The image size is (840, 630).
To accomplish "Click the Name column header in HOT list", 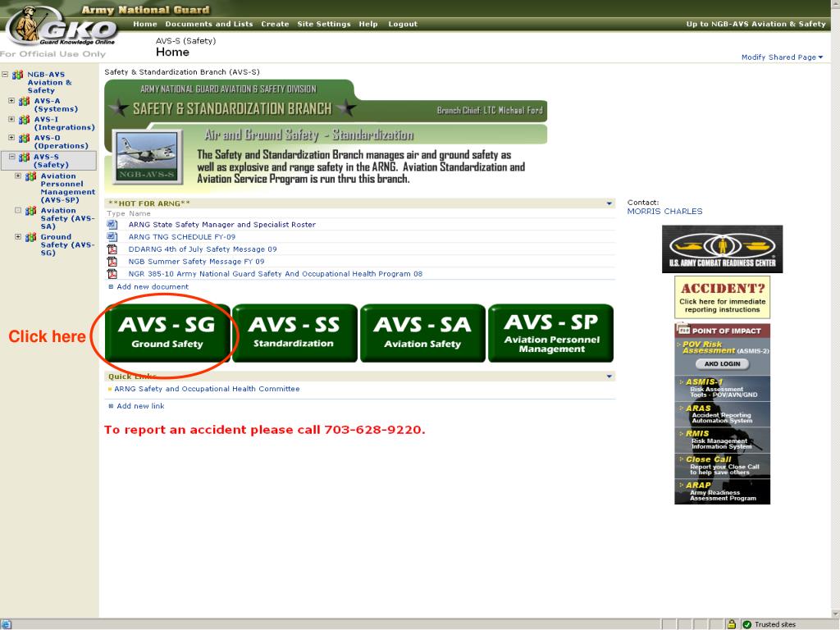I will tap(139, 213).
